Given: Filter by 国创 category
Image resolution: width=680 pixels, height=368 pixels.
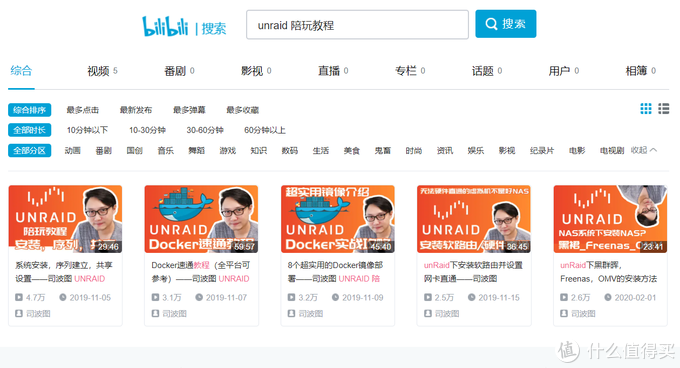Looking at the screenshot, I should point(134,150).
